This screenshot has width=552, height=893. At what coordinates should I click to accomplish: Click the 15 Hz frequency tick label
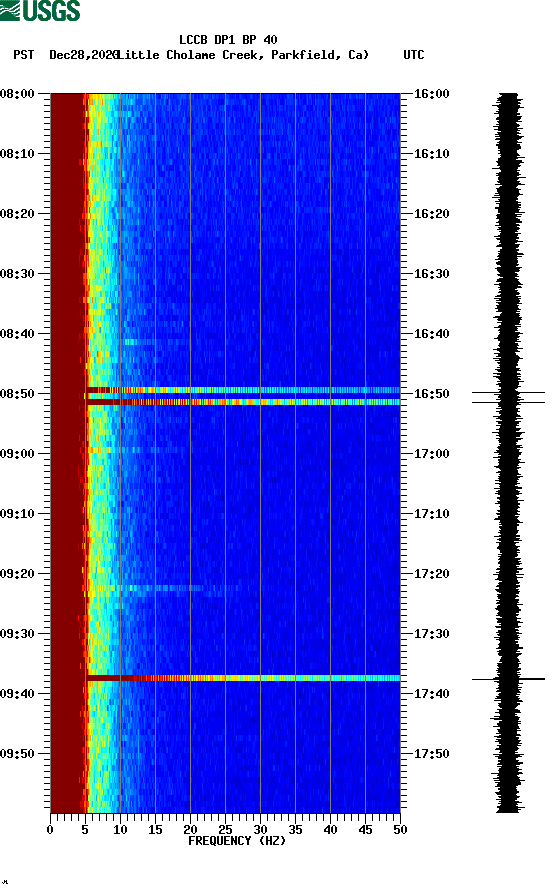coord(155,830)
